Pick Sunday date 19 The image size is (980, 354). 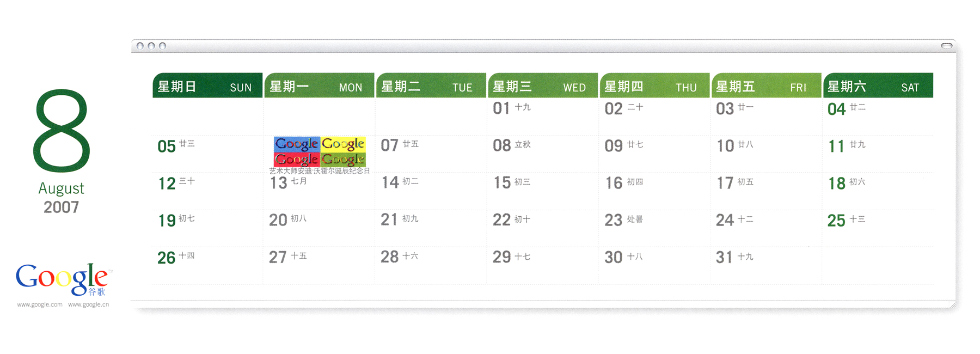(x=167, y=221)
